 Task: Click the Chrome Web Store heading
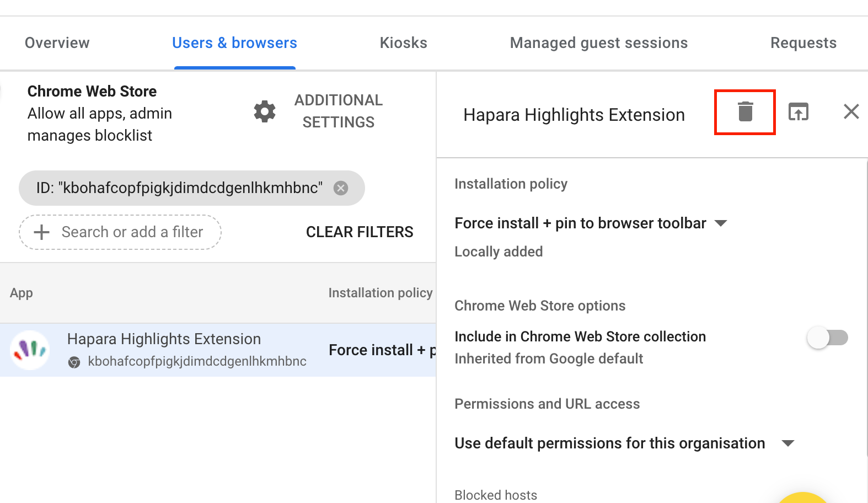(92, 92)
